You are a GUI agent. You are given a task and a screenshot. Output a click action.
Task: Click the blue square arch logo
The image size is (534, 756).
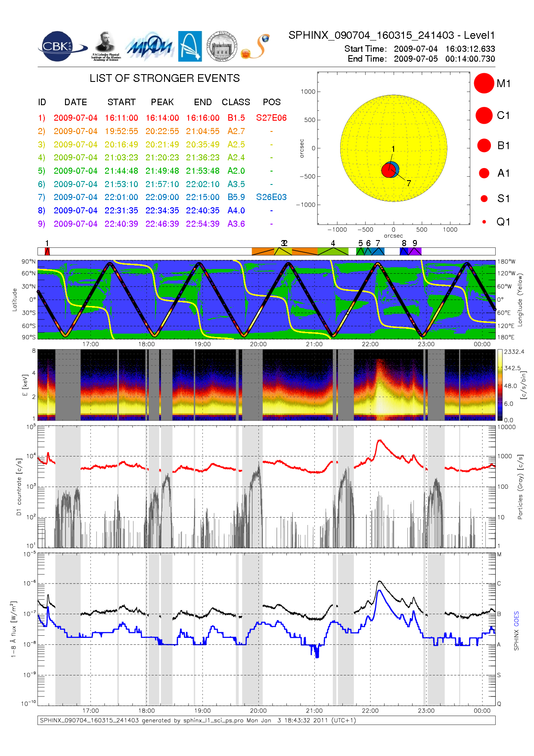point(190,46)
